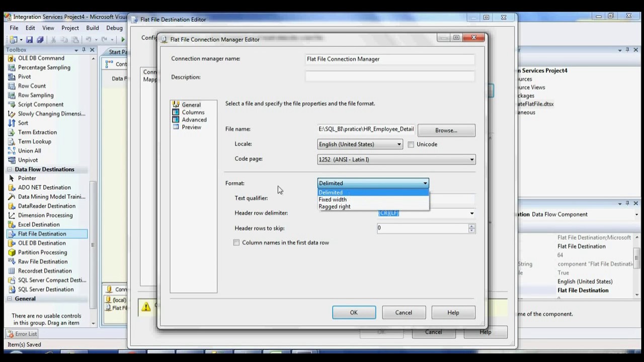Choose Fixed width format option
Viewport: 644px width, 362px height.
373,200
